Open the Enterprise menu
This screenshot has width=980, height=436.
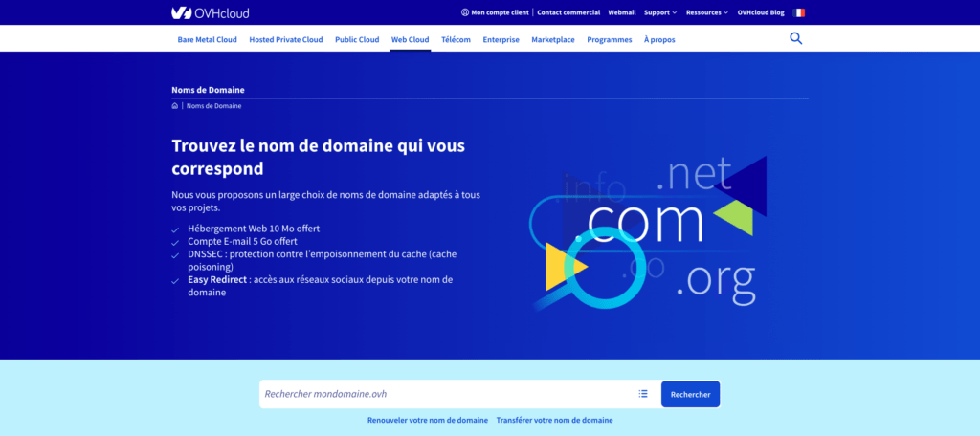pyautogui.click(x=501, y=39)
